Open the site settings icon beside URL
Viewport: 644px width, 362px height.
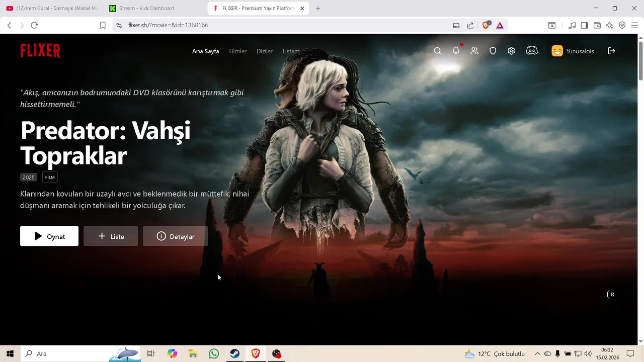tap(118, 25)
